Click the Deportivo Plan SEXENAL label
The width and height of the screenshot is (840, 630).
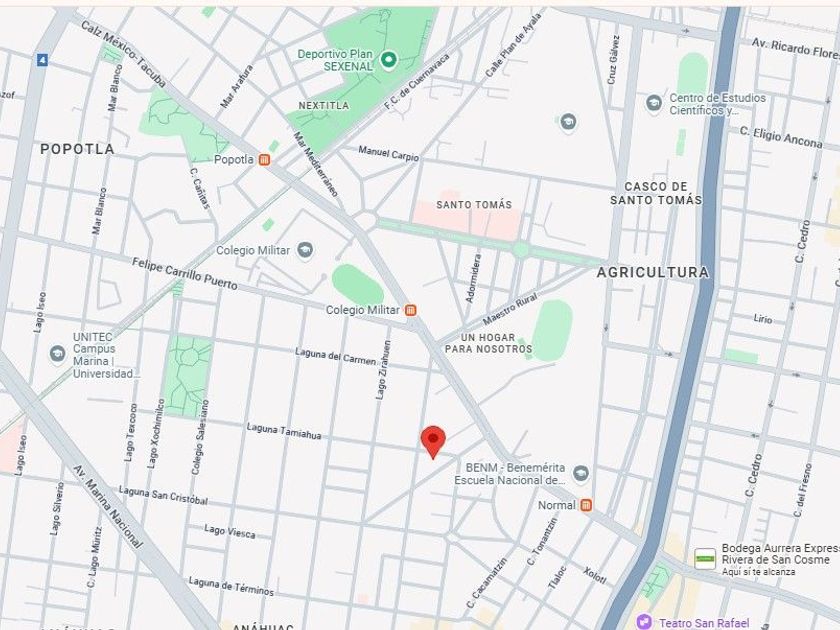pos(335,61)
